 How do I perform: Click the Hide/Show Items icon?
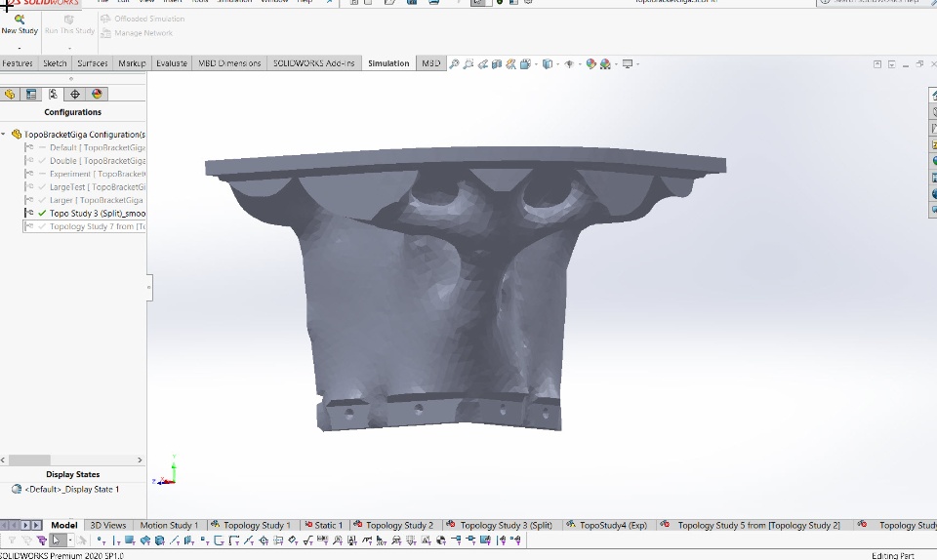[x=569, y=63]
